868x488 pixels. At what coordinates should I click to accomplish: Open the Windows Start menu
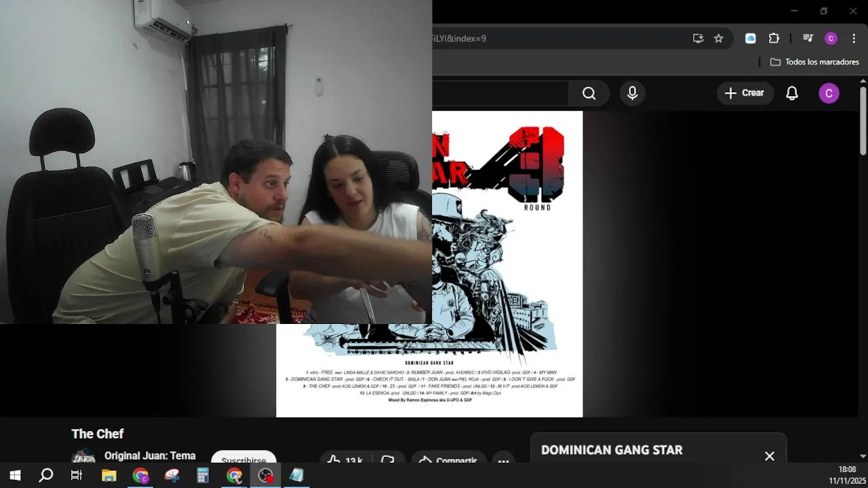(15, 475)
